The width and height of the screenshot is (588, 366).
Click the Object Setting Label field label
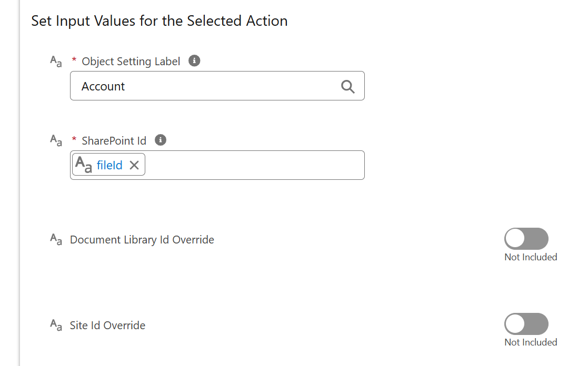(131, 62)
